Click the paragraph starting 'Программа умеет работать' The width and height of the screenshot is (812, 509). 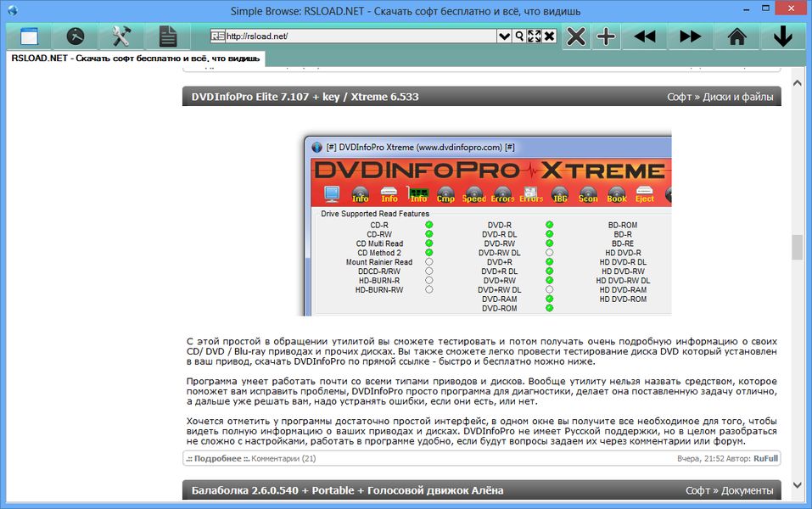(482, 391)
